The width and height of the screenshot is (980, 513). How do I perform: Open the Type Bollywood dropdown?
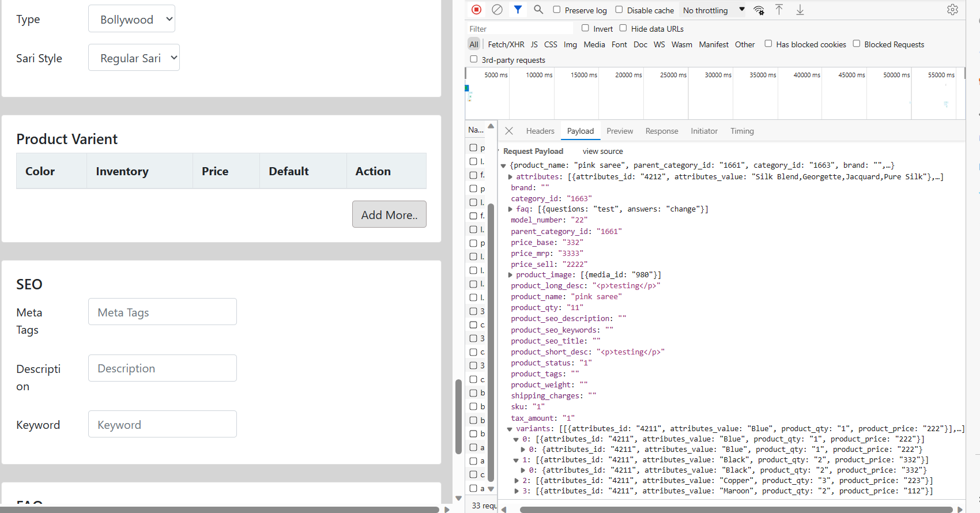131,19
